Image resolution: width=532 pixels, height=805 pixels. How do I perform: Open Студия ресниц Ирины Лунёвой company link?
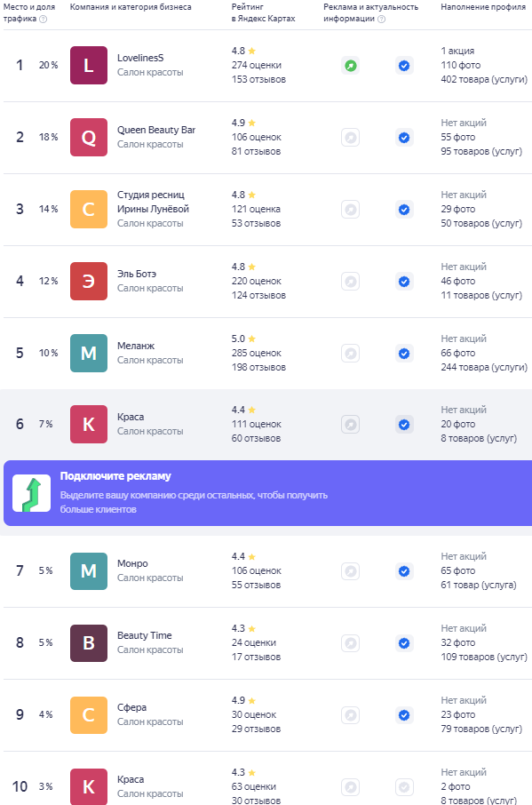point(153,202)
